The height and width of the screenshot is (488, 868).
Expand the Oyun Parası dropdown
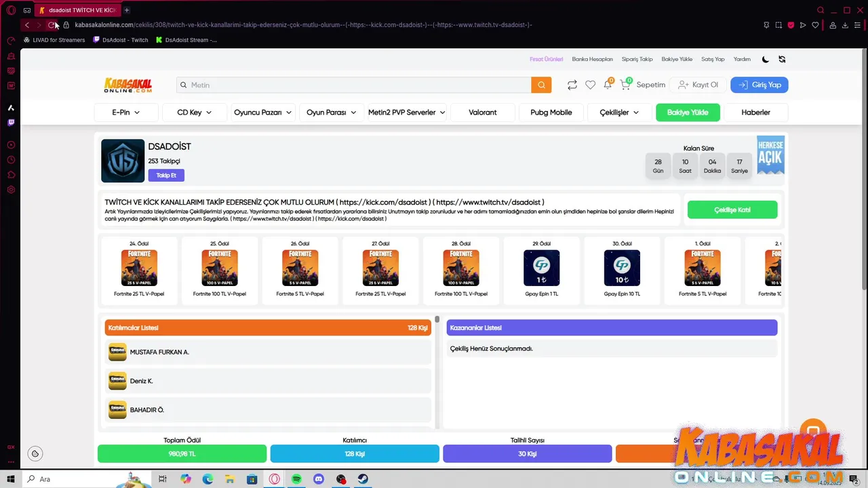tap(332, 113)
